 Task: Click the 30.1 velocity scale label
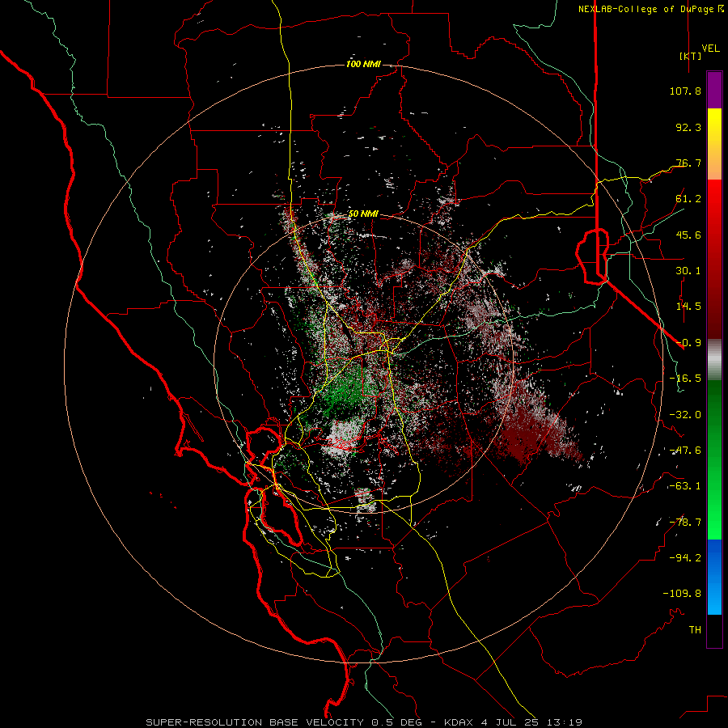688,271
